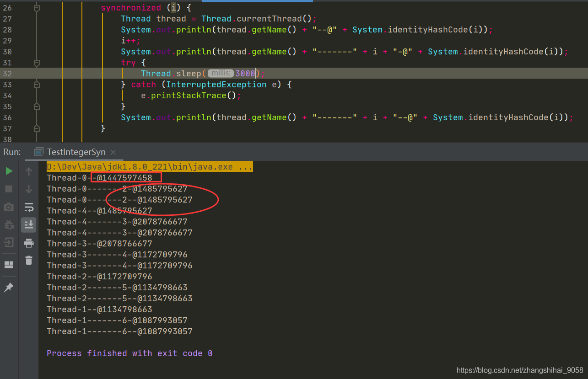The width and height of the screenshot is (588, 379).
Task: Click line number 28 in the gutter
Action: coord(7,30)
